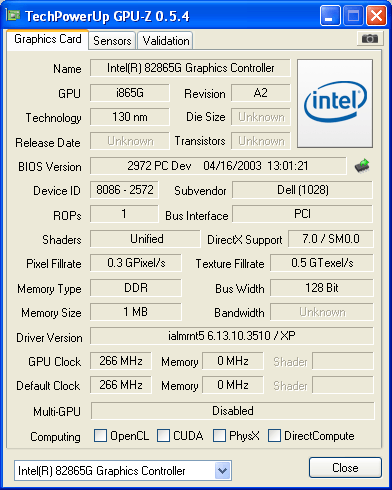The width and height of the screenshot is (392, 490).
Task: Click the Name field showing Intel 82865G
Action: [x=190, y=68]
